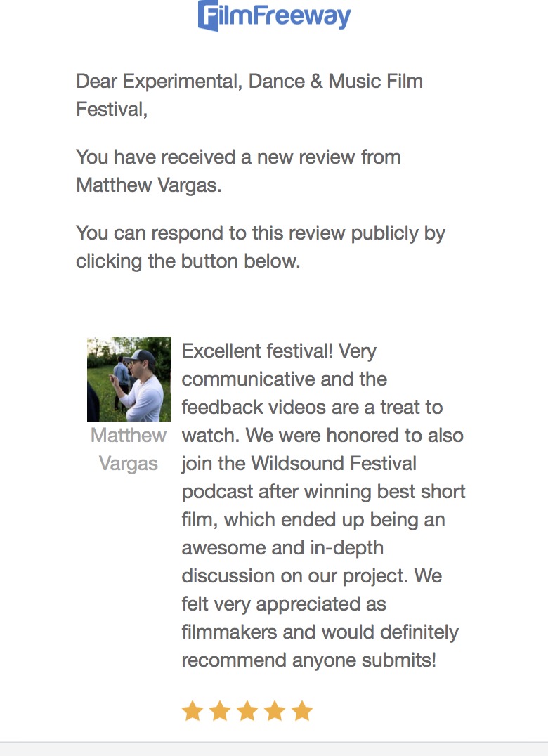Click the 'clicking the button below.' line
The width and height of the screenshot is (548, 756).
pos(188,261)
